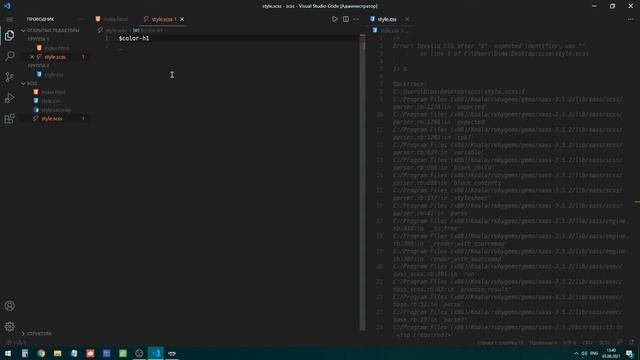The width and height of the screenshot is (640, 360).
Task: Click the Run play icon in editor toolbar
Action: (x=335, y=19)
